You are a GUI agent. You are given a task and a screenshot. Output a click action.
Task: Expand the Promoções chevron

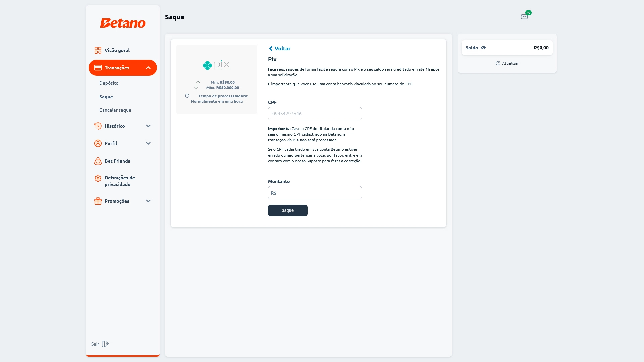click(148, 201)
